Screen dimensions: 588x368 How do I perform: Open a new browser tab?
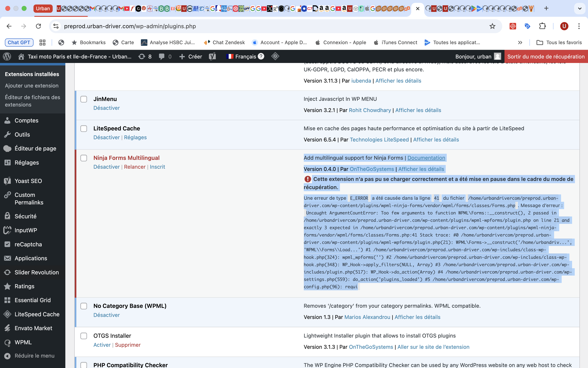[x=546, y=8]
